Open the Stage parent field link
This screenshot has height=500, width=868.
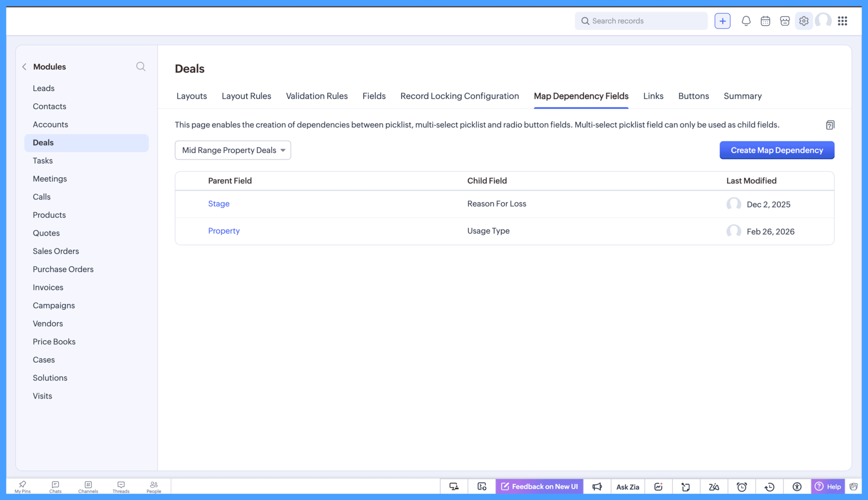pyautogui.click(x=219, y=203)
